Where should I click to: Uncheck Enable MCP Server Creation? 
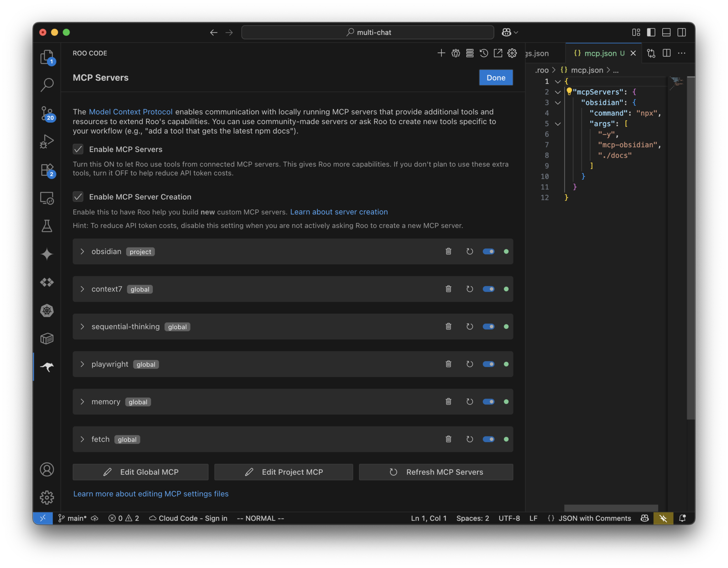(78, 196)
